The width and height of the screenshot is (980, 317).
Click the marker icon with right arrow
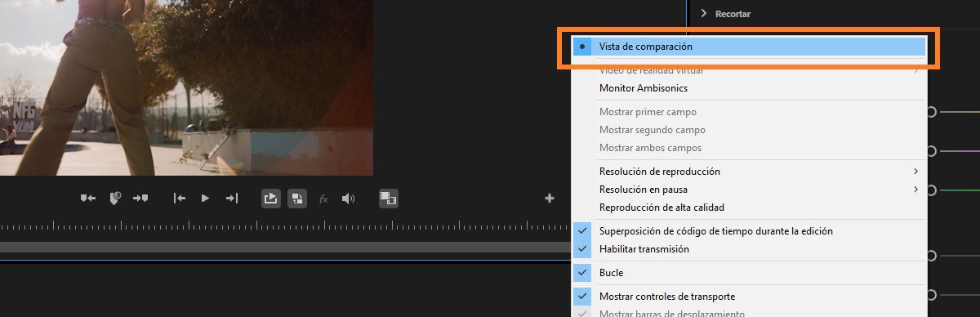click(x=140, y=198)
